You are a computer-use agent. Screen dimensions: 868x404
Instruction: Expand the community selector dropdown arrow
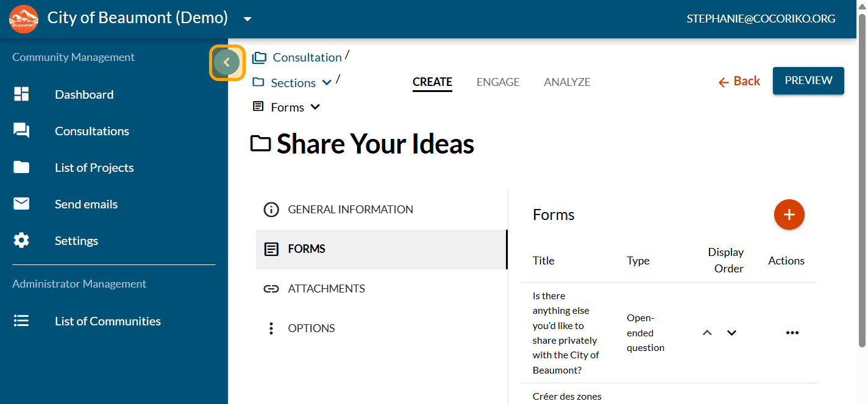tap(247, 19)
